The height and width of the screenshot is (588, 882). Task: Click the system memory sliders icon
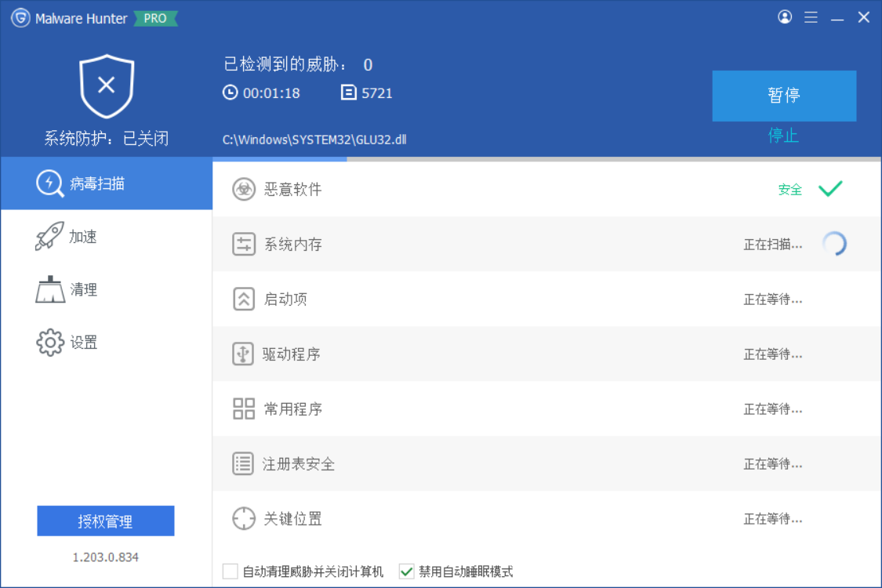[x=244, y=244]
